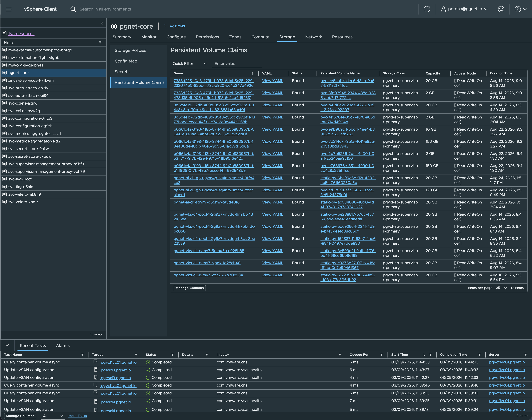Open the Permissions tab
The height and width of the screenshot is (420, 532).
tap(207, 37)
